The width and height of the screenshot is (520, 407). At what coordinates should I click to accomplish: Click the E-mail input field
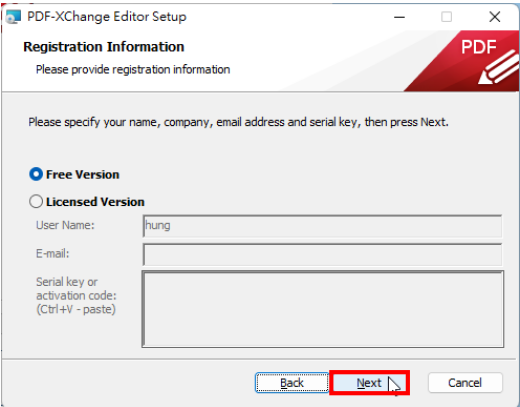pyautogui.click(x=322, y=254)
